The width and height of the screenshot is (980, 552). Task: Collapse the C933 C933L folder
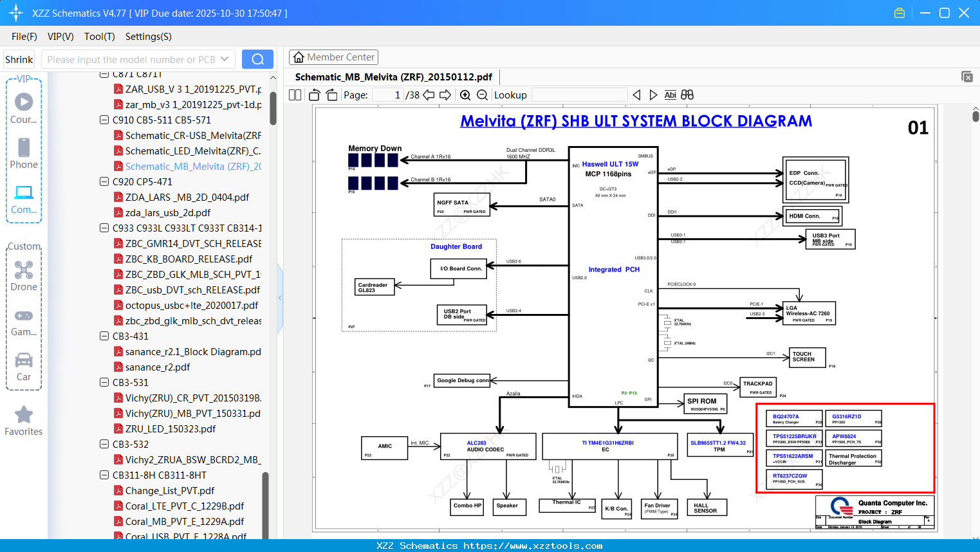[x=104, y=228]
